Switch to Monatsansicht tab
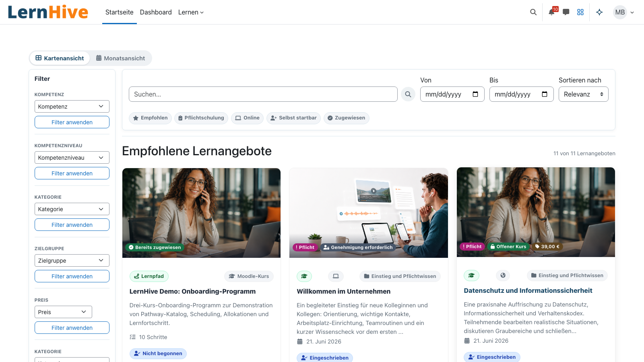The height and width of the screenshot is (362, 644). point(120,58)
